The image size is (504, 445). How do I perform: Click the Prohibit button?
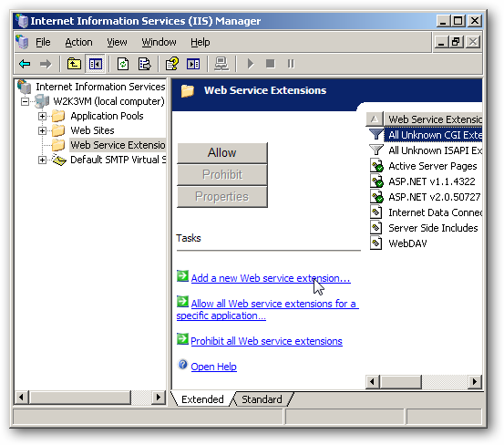pyautogui.click(x=222, y=174)
